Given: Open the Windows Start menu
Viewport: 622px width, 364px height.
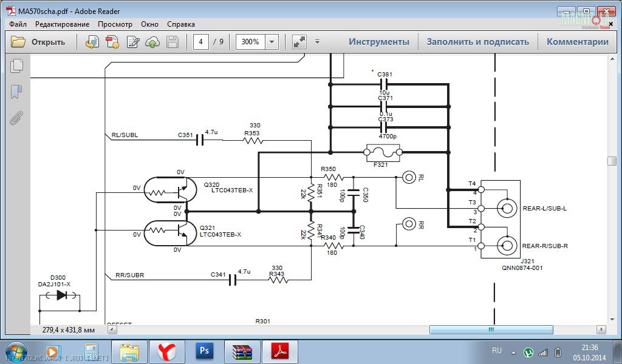Looking at the screenshot, I should coord(16,352).
